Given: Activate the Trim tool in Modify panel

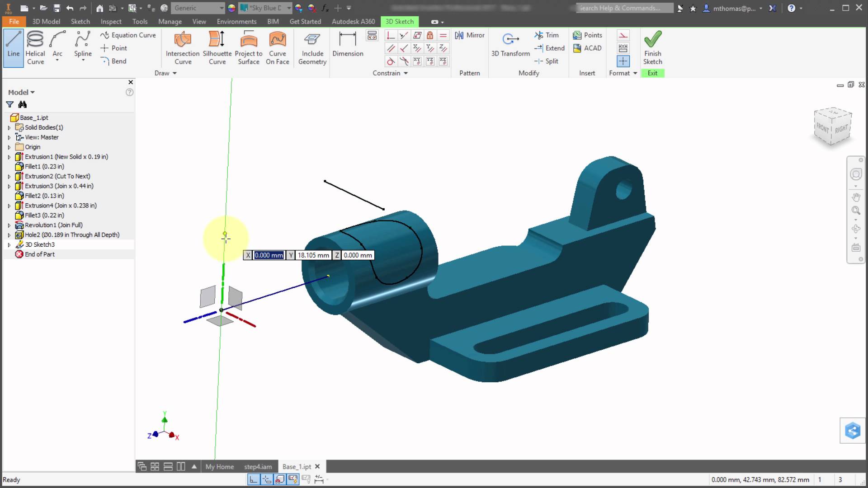Looking at the screenshot, I should click(x=547, y=35).
